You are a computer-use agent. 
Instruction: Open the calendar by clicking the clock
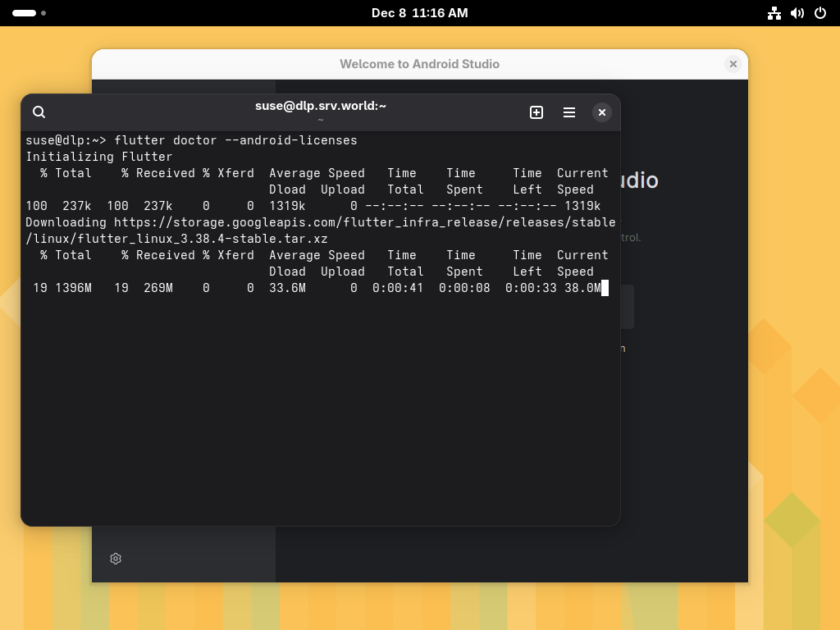point(419,13)
